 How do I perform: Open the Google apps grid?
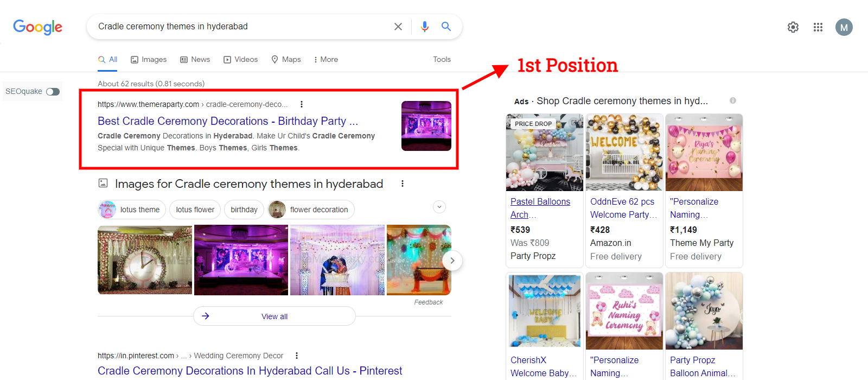tap(818, 27)
